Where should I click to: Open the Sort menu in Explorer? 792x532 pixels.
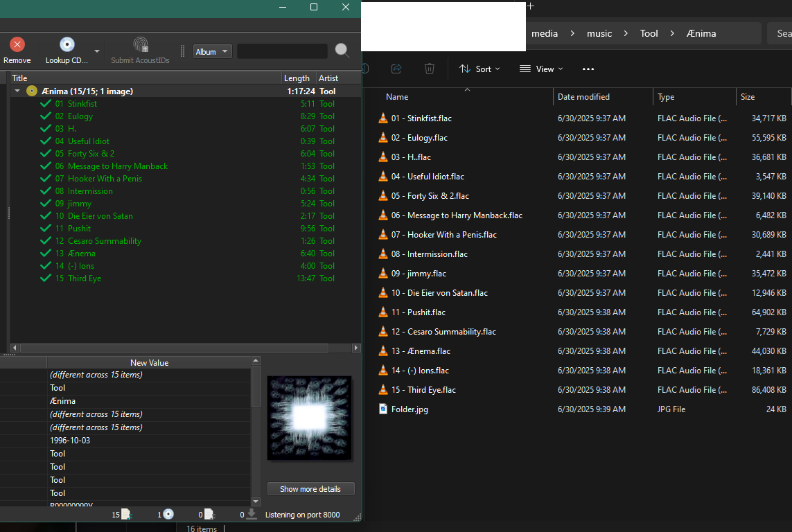point(479,69)
